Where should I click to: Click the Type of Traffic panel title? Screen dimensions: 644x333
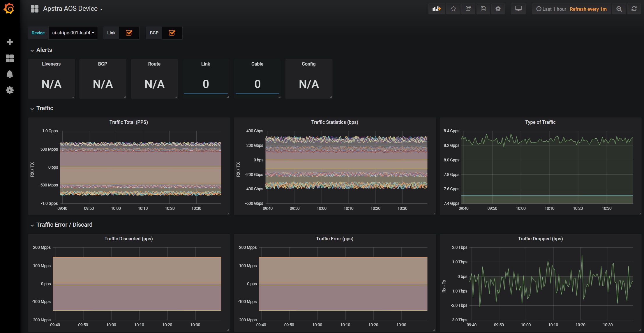click(x=540, y=122)
